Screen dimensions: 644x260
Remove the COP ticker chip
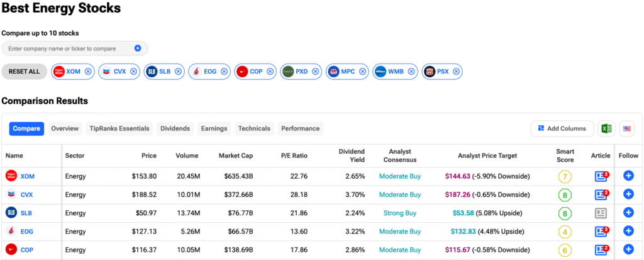click(x=270, y=71)
